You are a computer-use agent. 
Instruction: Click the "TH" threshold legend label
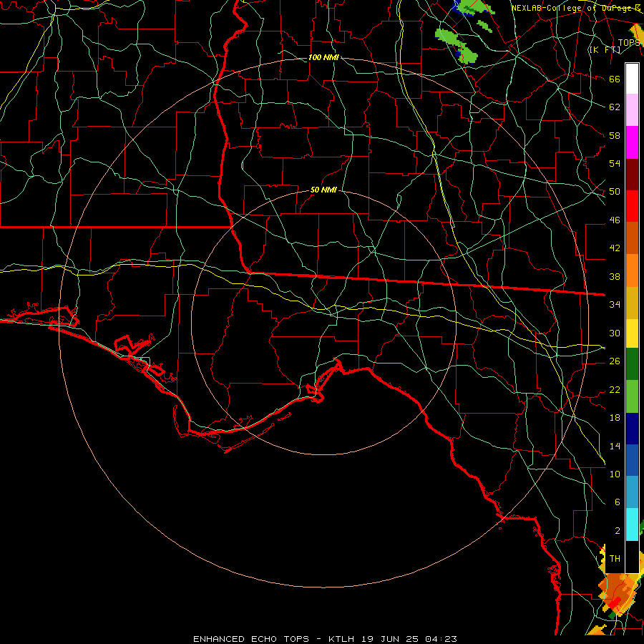coord(615,559)
